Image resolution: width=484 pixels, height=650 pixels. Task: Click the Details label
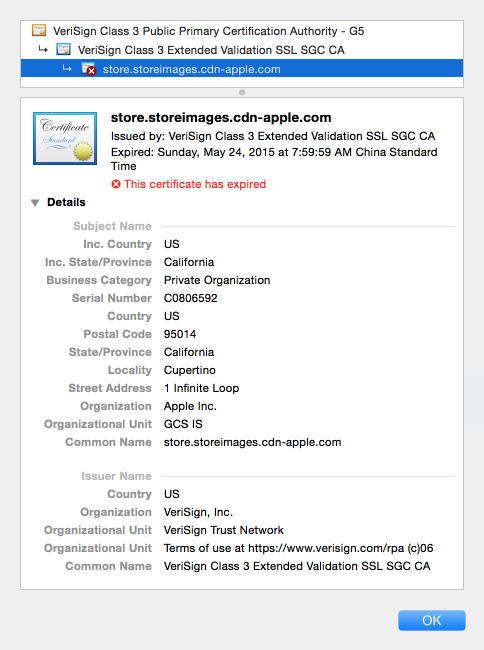click(66, 202)
